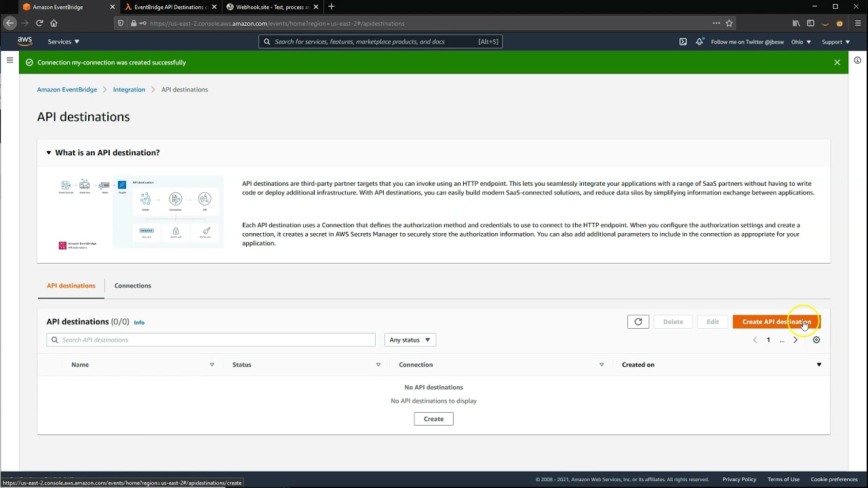Open Privacy Policy footer link
This screenshot has height=488, width=868.
tap(739, 479)
